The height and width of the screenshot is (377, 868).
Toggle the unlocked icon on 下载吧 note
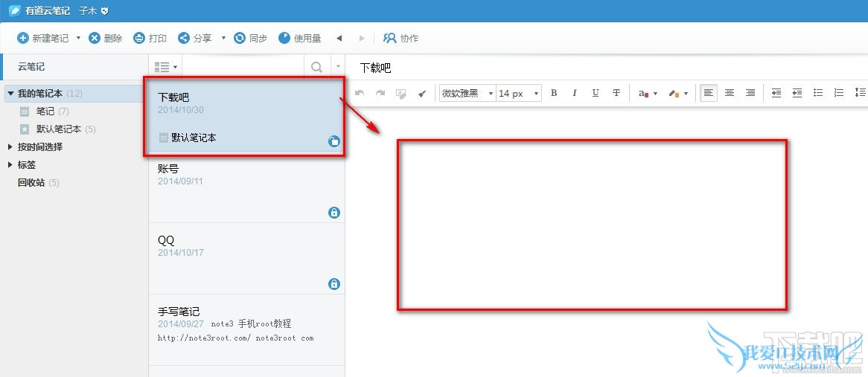[x=334, y=141]
